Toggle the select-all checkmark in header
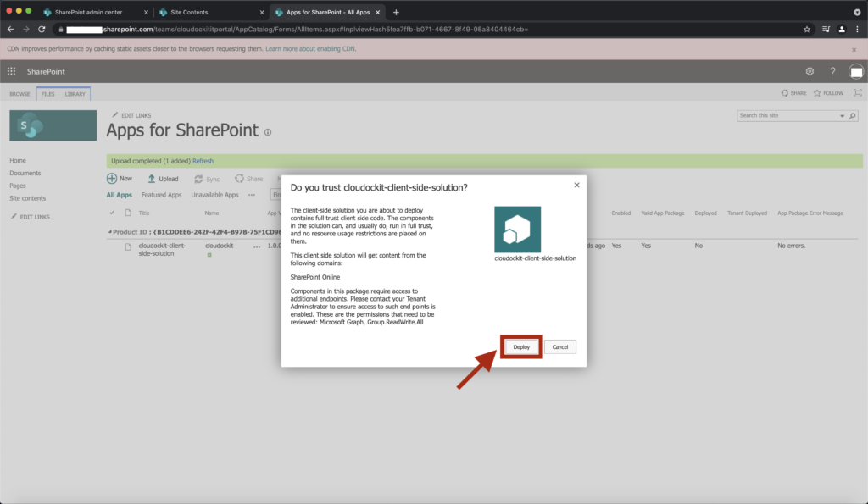 tap(112, 213)
